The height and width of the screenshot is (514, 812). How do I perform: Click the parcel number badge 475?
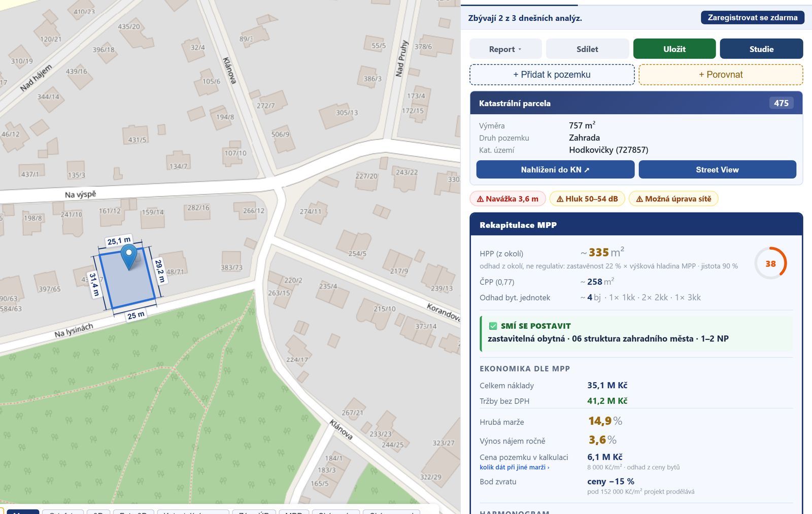point(781,103)
